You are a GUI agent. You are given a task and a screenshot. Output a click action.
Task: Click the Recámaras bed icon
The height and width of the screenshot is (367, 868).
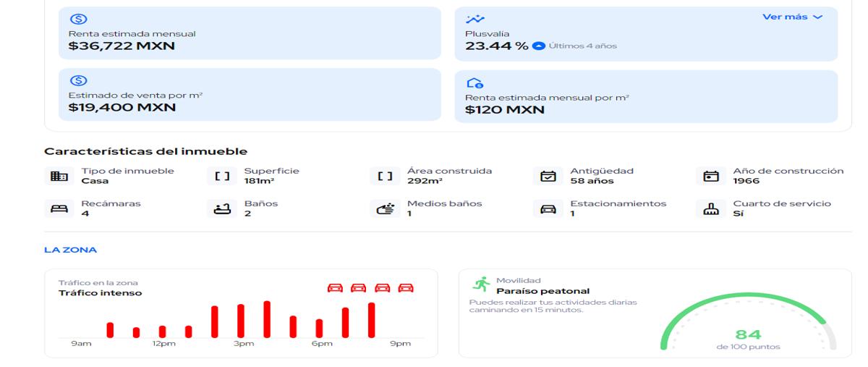pos(59,208)
